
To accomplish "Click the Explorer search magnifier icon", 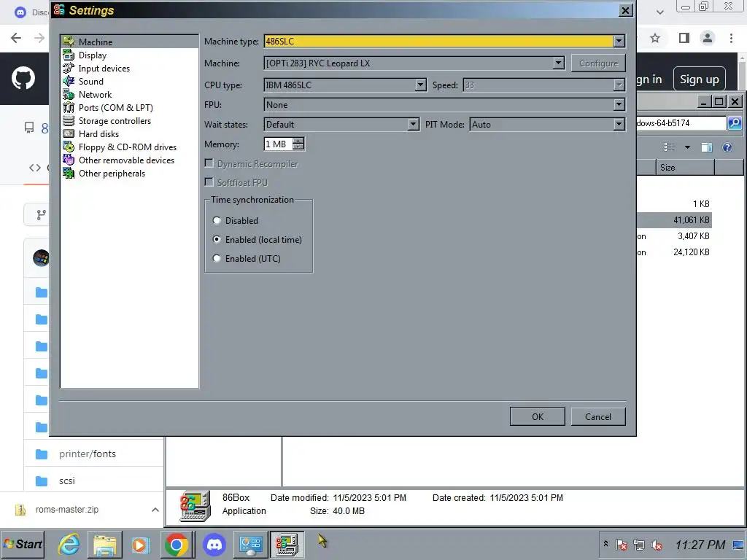I will click(735, 122).
